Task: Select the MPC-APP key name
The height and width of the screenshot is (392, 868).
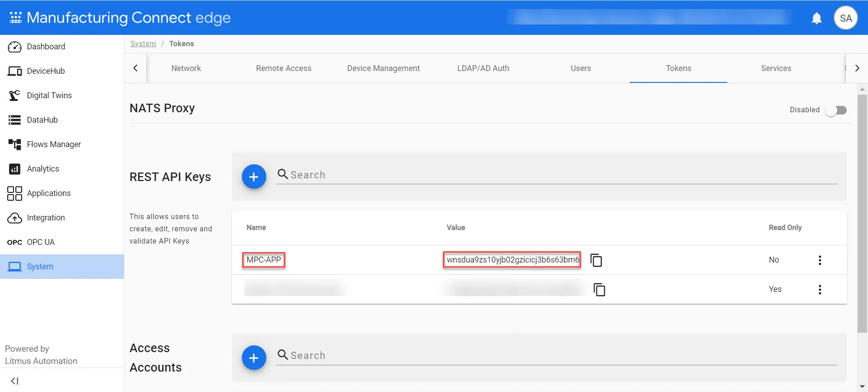Action: [x=264, y=260]
